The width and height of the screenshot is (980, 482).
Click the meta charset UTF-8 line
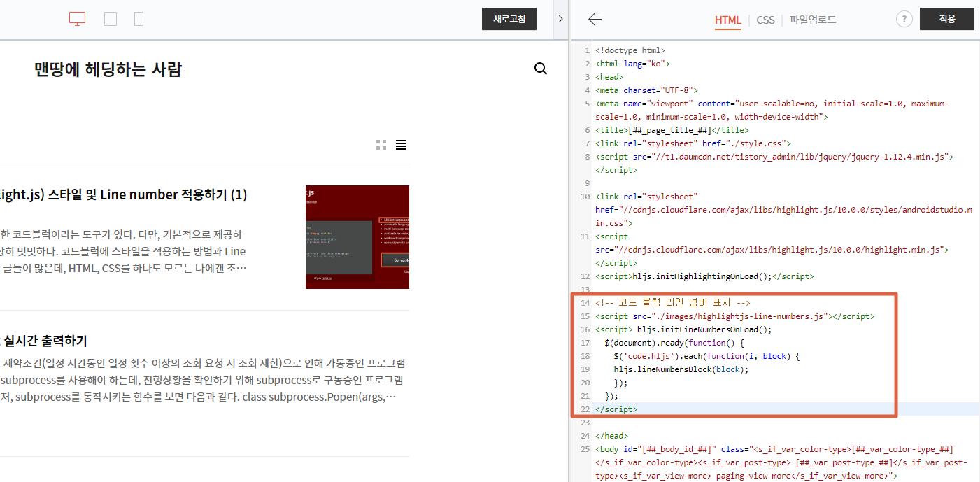647,90
